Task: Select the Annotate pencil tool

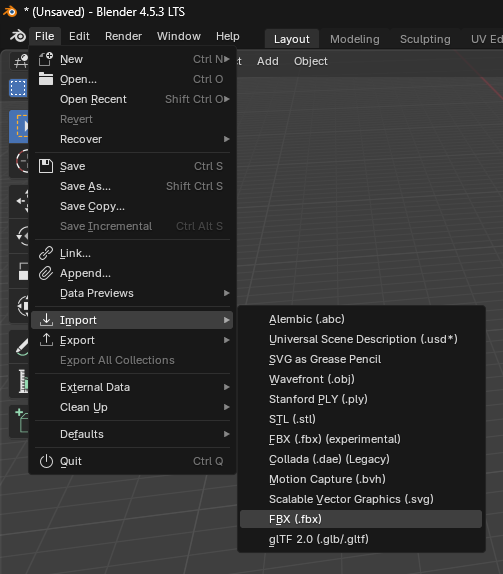Action: (x=20, y=346)
